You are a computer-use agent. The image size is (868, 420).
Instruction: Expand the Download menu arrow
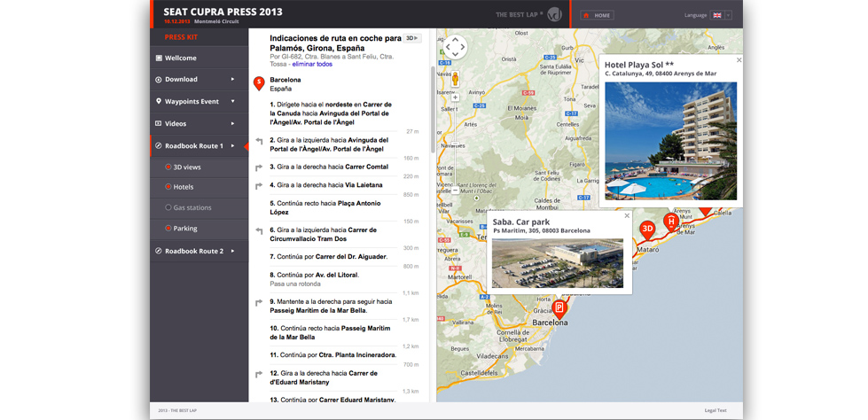click(233, 80)
